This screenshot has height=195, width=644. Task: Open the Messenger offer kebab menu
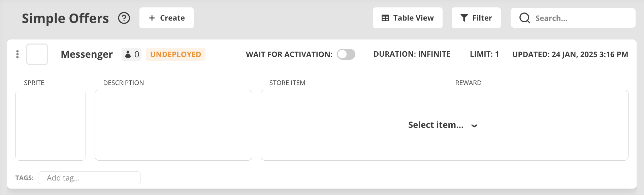click(18, 54)
